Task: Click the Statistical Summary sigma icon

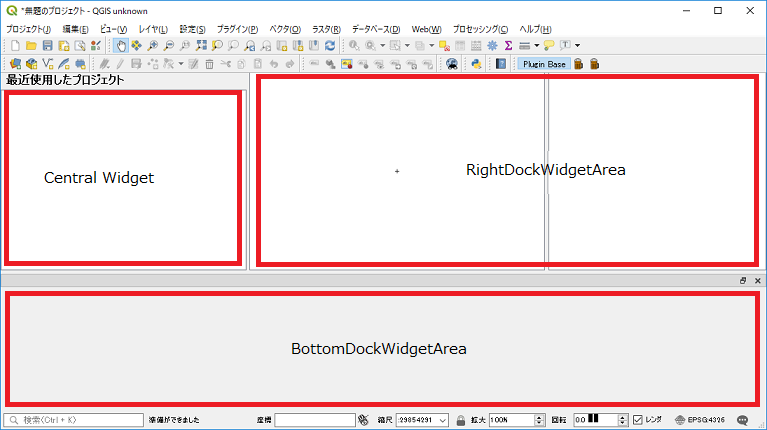Action: click(508, 46)
